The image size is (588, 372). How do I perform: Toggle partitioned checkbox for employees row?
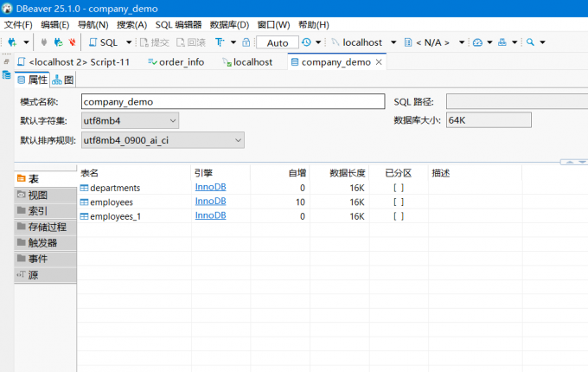coord(398,202)
